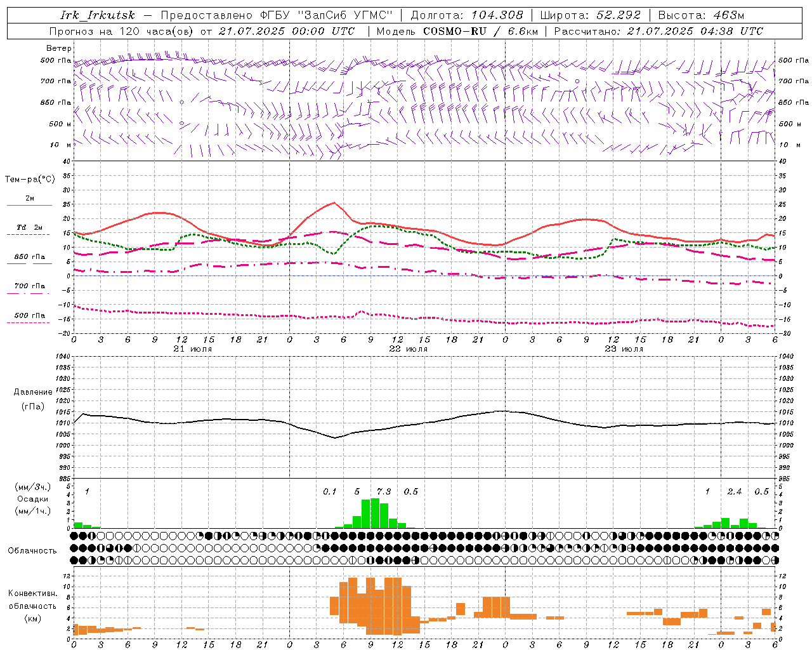Viewport: 812px width, 650px height.
Task: Click the model name COSMO-RU / 6.6км
Action: (x=480, y=31)
